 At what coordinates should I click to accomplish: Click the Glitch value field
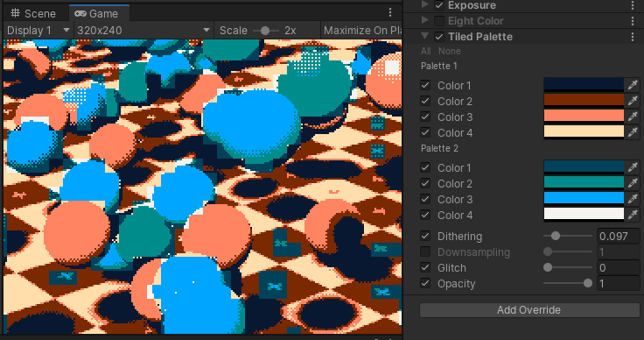(x=618, y=267)
